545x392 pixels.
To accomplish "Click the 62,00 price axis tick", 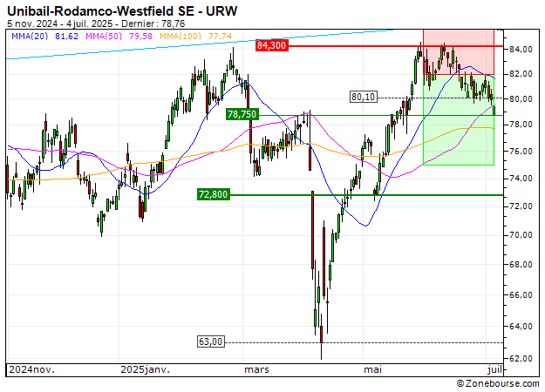I will 521,358.
